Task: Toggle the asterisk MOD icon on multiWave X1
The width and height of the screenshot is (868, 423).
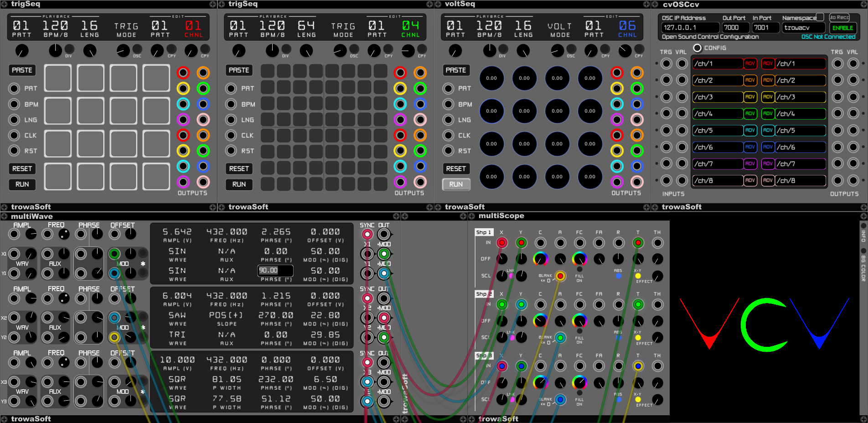Action: click(144, 264)
